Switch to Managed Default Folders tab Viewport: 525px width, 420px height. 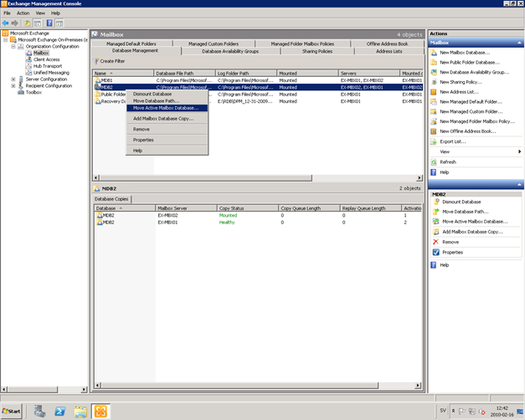click(x=131, y=44)
